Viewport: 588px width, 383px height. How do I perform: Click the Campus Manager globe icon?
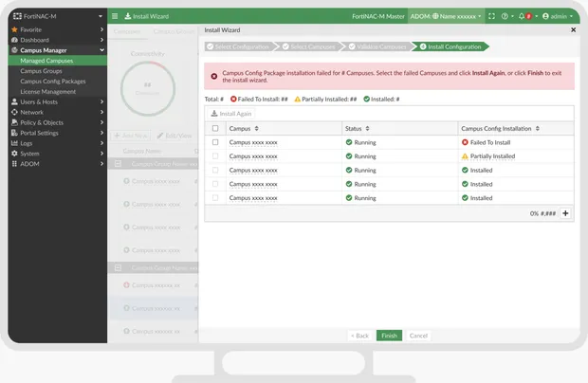pos(14,50)
